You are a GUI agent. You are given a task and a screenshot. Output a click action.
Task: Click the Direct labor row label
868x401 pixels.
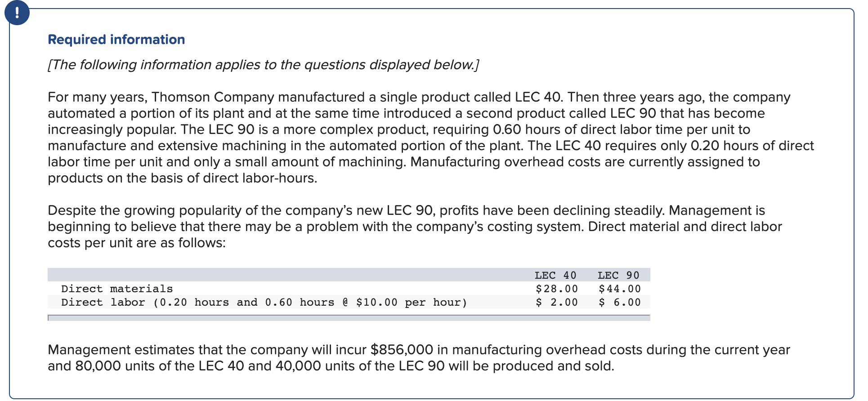point(264,302)
